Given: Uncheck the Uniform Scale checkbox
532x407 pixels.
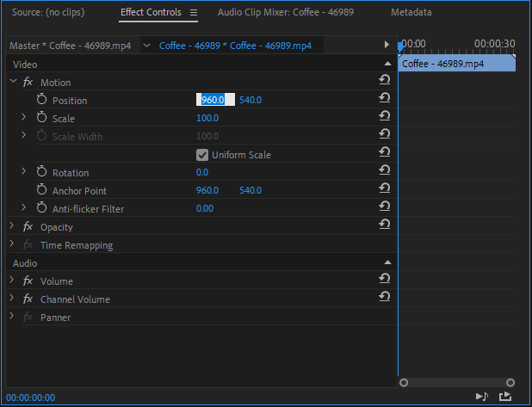Looking at the screenshot, I should click(202, 155).
